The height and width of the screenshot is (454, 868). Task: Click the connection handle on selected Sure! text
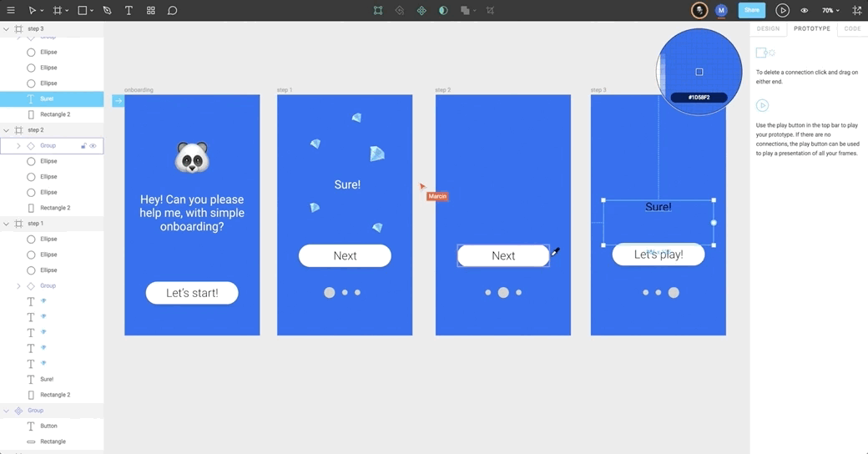pyautogui.click(x=714, y=223)
